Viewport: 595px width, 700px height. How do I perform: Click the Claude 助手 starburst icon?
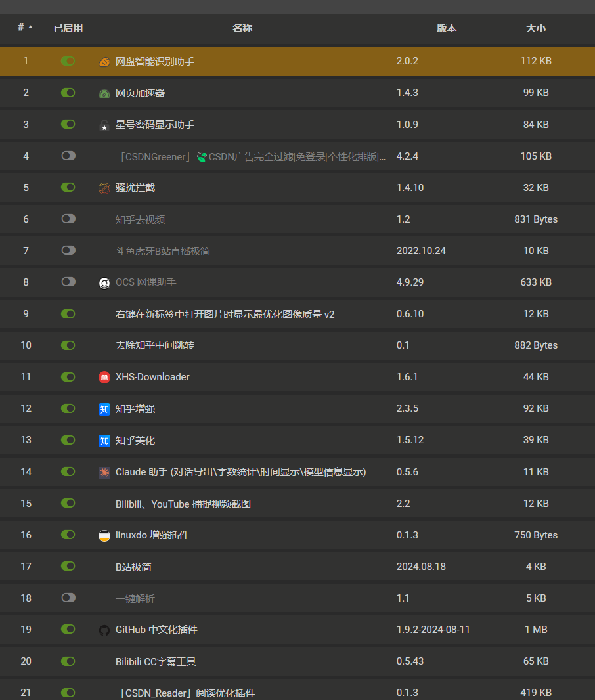tap(104, 472)
